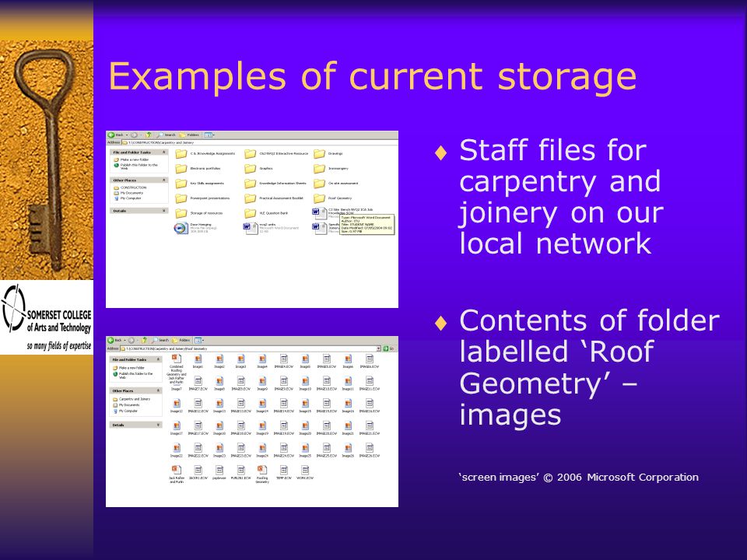This screenshot has width=747, height=560.
Task: Select the On site assessment folder
Action: tap(336, 184)
